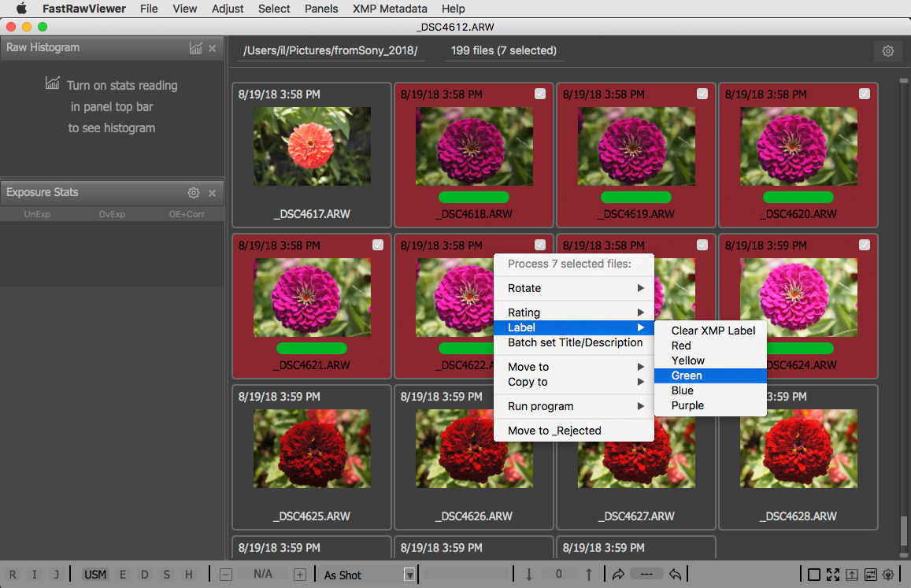This screenshot has height=588, width=911.
Task: Click Batch set Title/Description
Action: click(575, 342)
